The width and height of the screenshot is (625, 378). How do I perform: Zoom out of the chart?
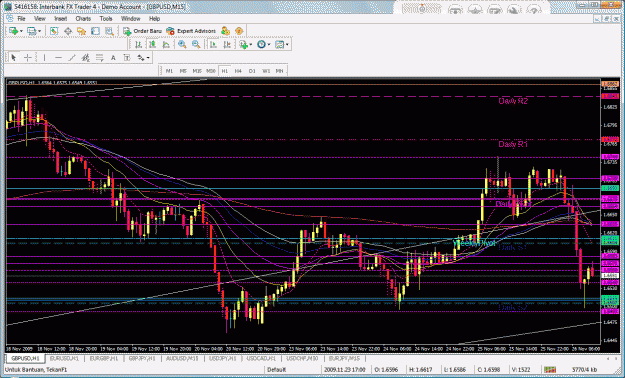196,44
